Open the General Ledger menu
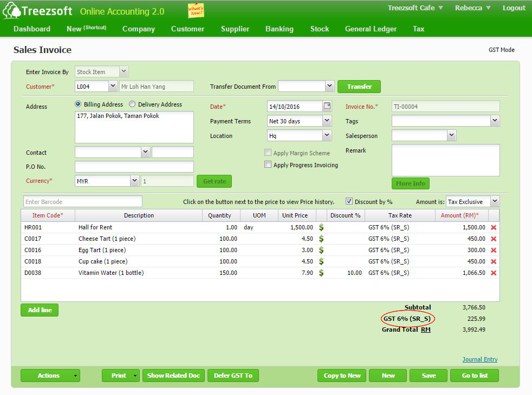Viewport: 532px width, 395px height. [x=371, y=29]
